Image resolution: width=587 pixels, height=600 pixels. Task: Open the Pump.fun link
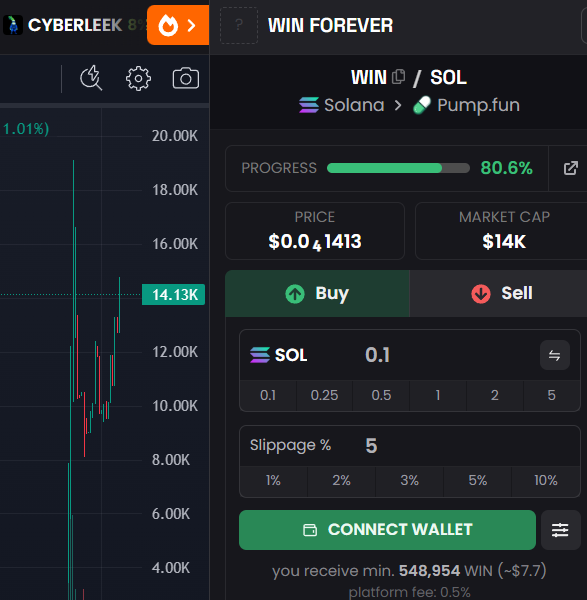466,105
